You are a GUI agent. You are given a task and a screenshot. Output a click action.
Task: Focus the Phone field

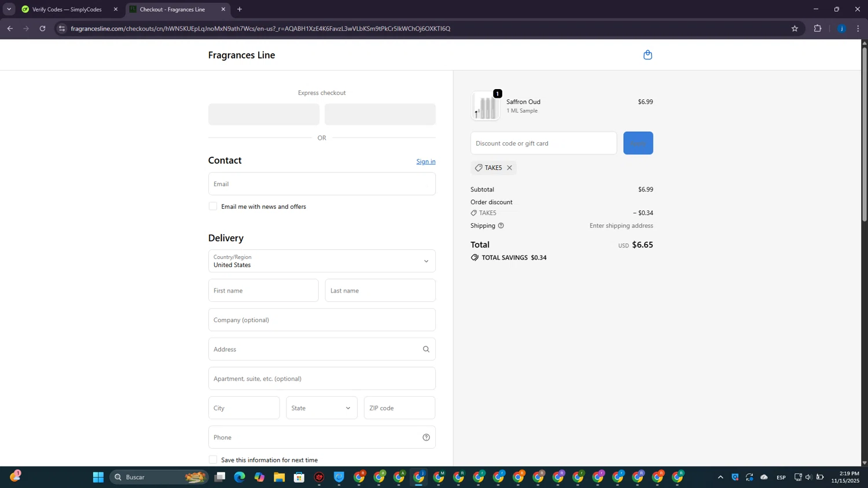pos(322,437)
